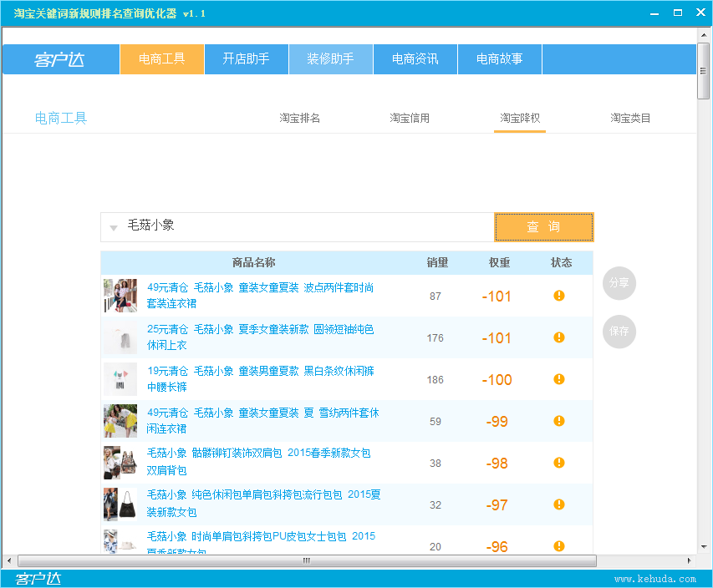Click warning status icon for the -101 row with sales 87
This screenshot has height=588, width=713.
559,296
